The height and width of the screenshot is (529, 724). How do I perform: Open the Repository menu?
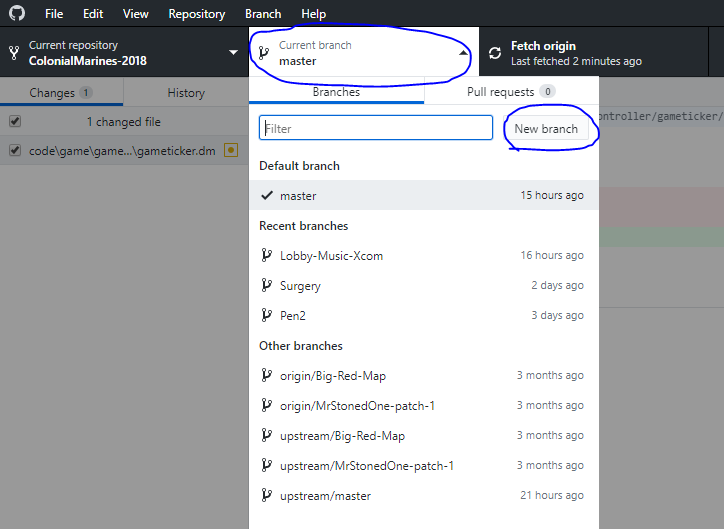point(197,14)
